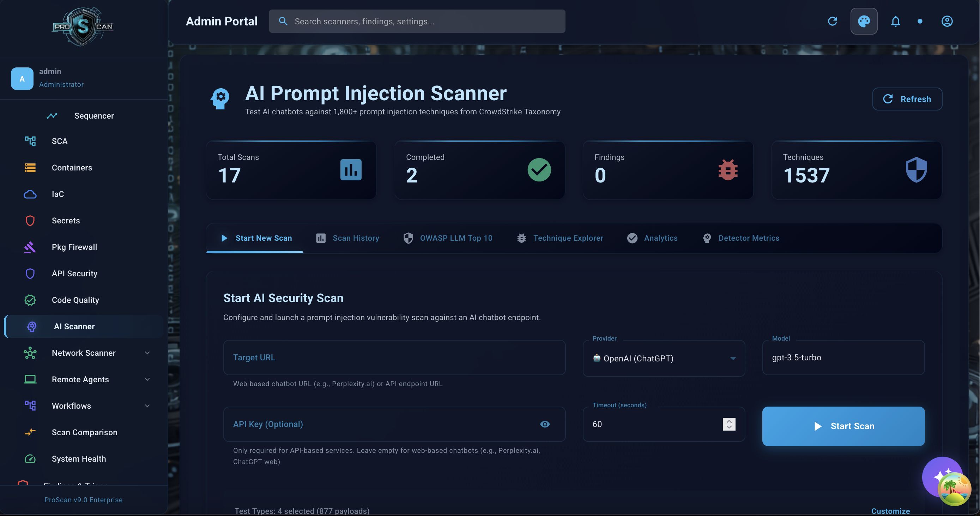Click the header reload icon
Image resolution: width=980 pixels, height=516 pixels.
(833, 21)
